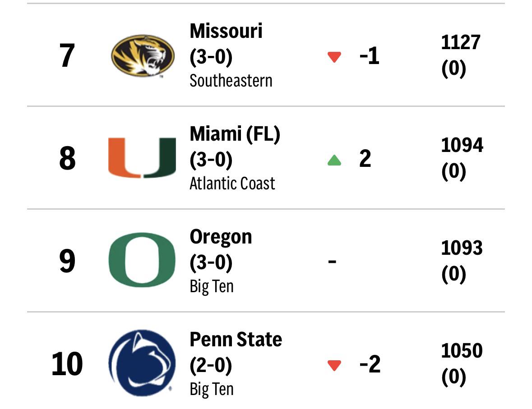Click the Atlantic Coast conference label

point(232,184)
